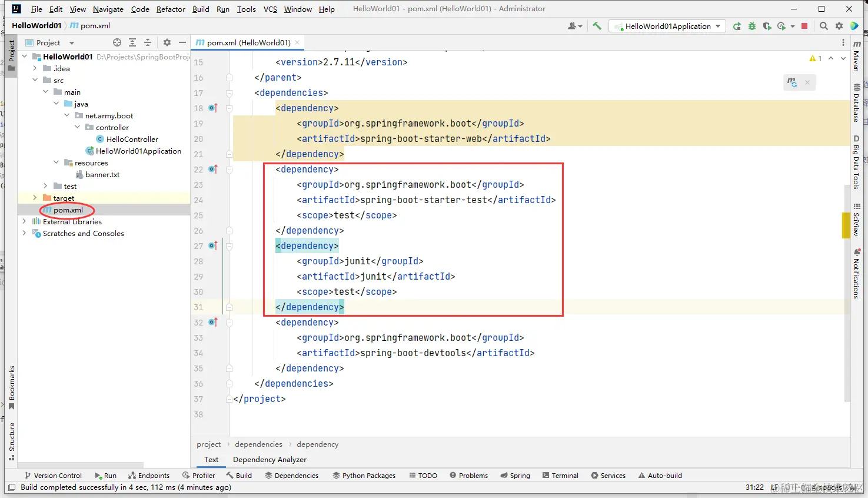Fold the dependency block at line 22
Viewport: 868px width, 498px height.
tap(229, 170)
